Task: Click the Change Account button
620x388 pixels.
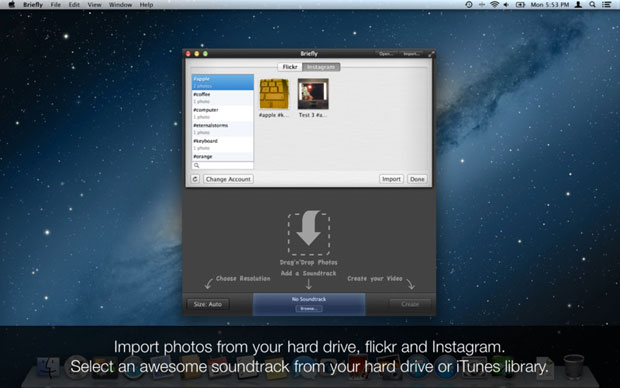Action: tap(228, 179)
